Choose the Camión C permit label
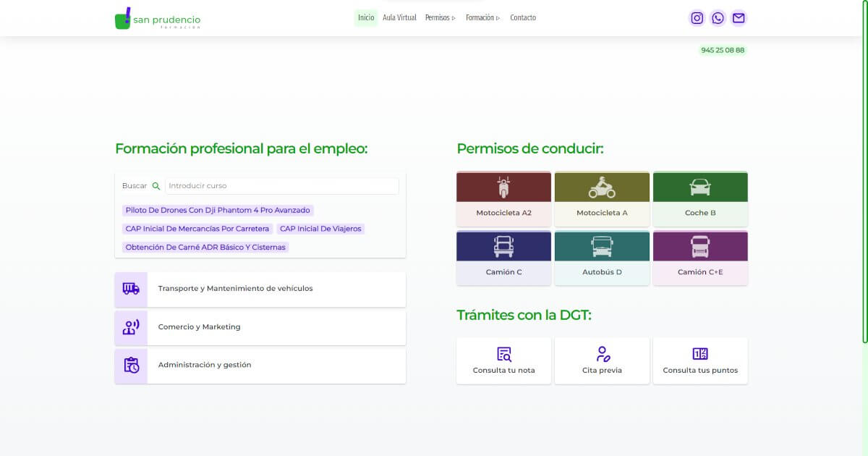 tap(504, 272)
